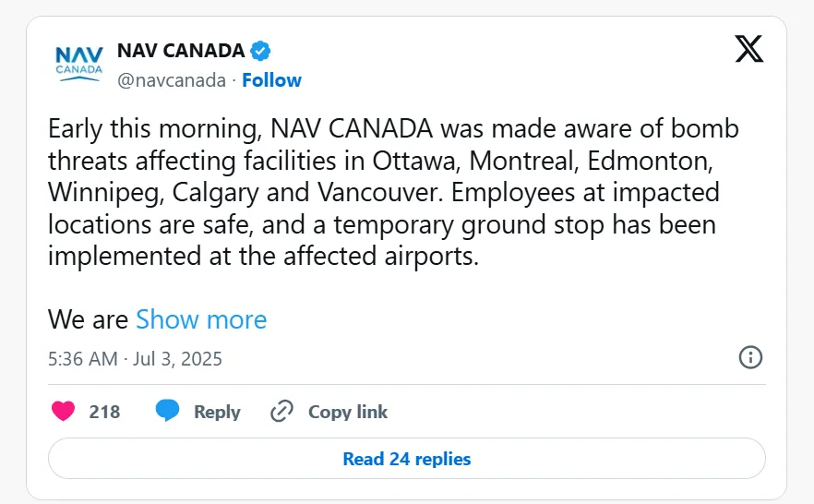Open the circled info icon
This screenshot has width=814, height=504.
click(x=750, y=357)
